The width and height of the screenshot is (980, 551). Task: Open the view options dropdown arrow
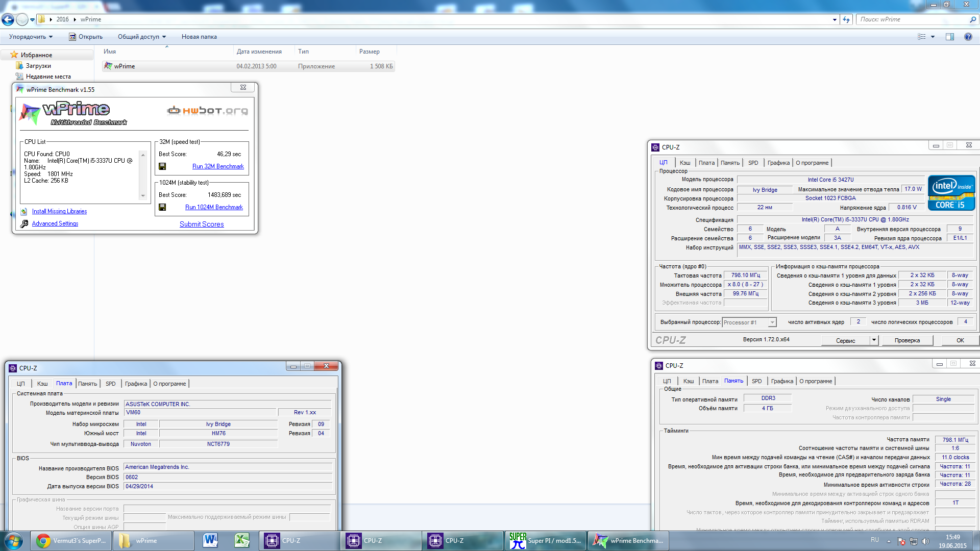933,37
